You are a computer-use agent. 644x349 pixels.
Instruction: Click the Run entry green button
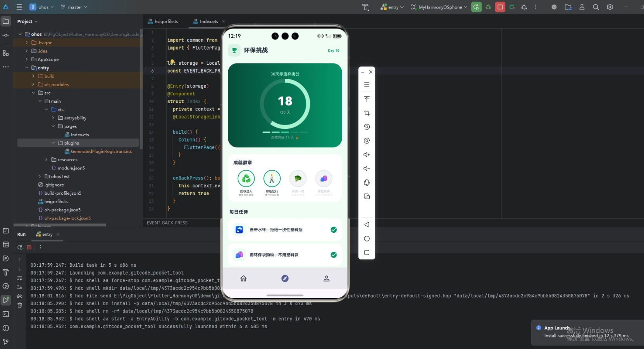pos(476,7)
